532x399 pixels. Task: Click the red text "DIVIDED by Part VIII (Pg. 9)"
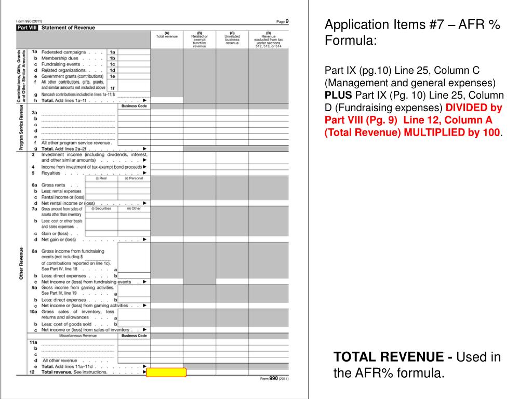413,114
